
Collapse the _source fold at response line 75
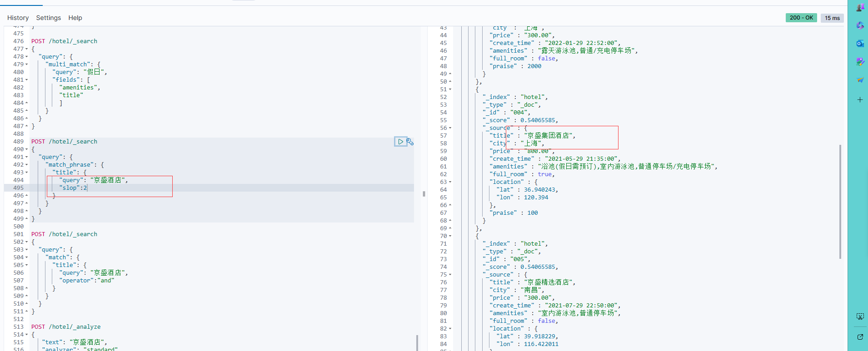pos(450,275)
